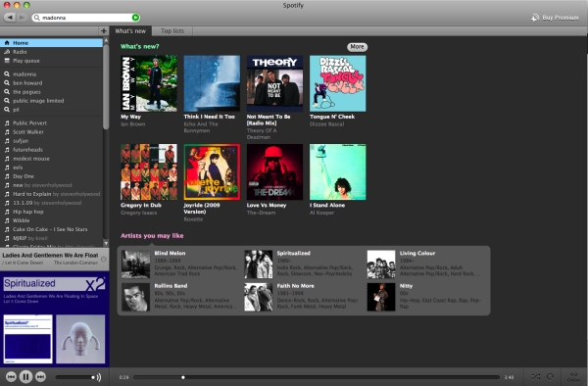
Task: Submit search with green arrow icon
Action: click(135, 18)
